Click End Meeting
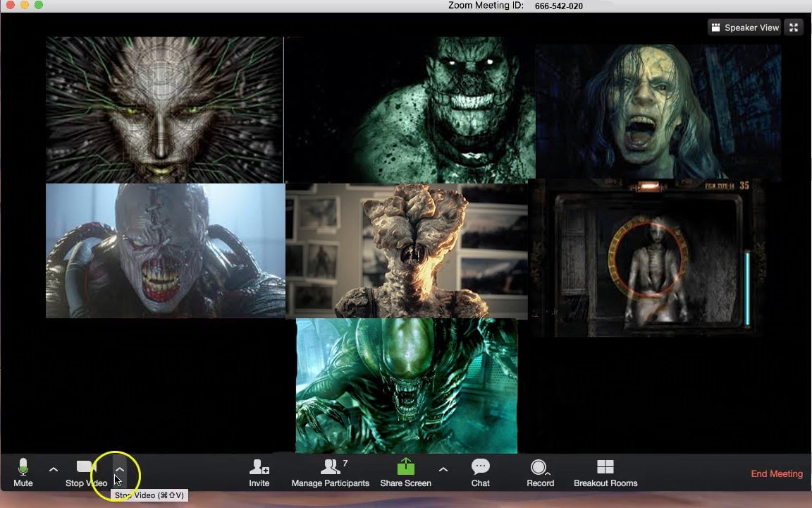Viewport: 812px width, 508px height. point(776,473)
